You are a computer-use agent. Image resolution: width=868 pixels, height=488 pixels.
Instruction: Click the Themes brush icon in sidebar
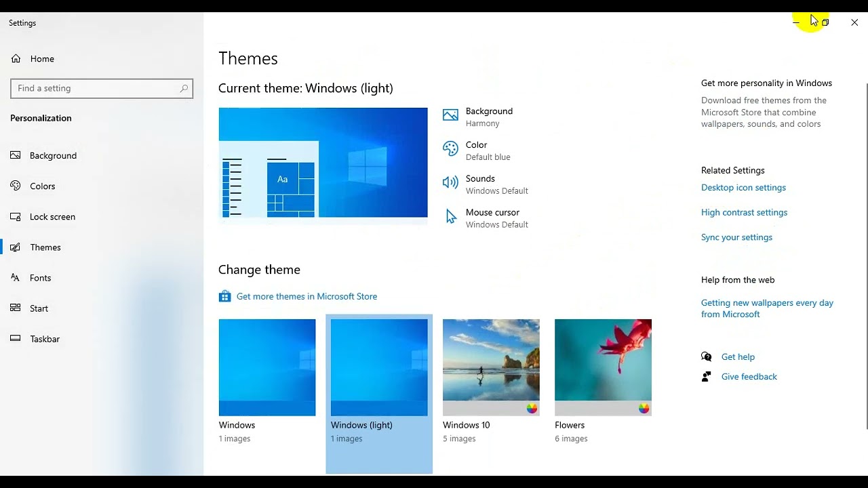[16, 247]
